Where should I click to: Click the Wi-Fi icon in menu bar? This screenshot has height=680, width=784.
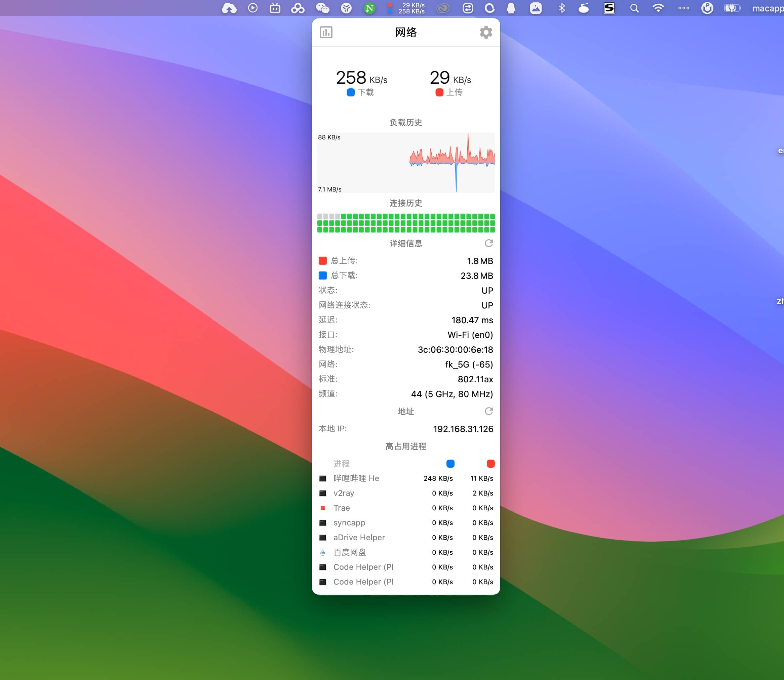click(x=658, y=8)
